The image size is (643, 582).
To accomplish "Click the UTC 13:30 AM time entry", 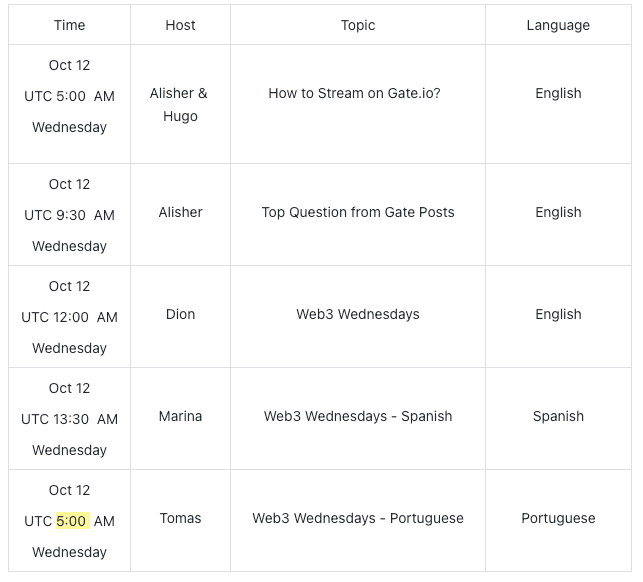I will coord(69,419).
